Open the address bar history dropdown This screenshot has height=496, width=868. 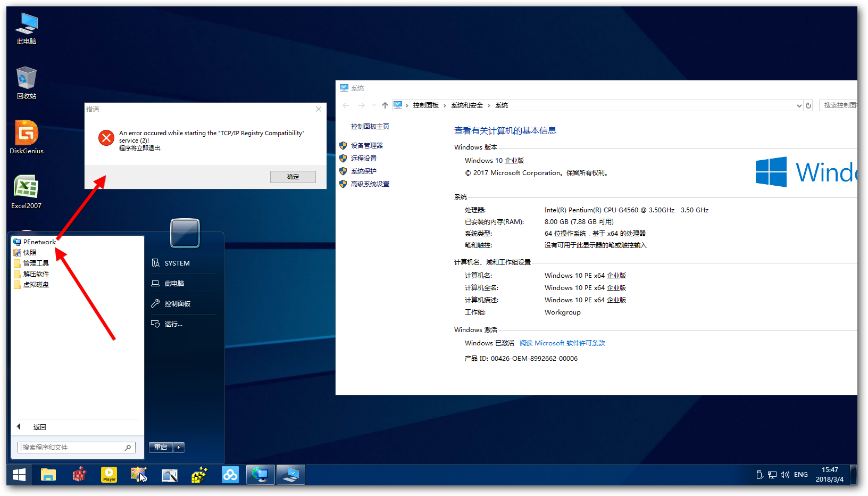pos(799,105)
